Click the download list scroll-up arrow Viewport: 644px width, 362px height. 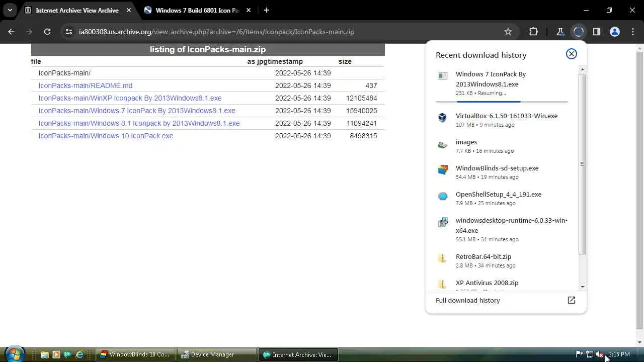click(582, 69)
